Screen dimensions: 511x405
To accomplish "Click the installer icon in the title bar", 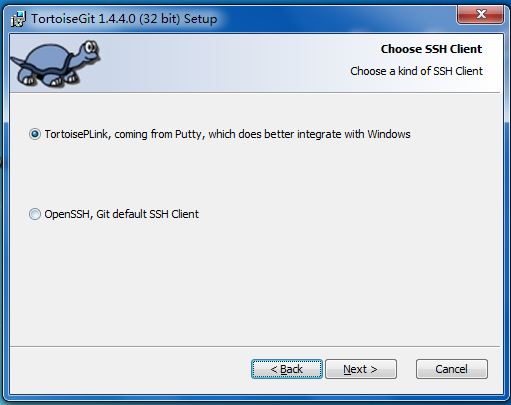I will tap(19, 19).
